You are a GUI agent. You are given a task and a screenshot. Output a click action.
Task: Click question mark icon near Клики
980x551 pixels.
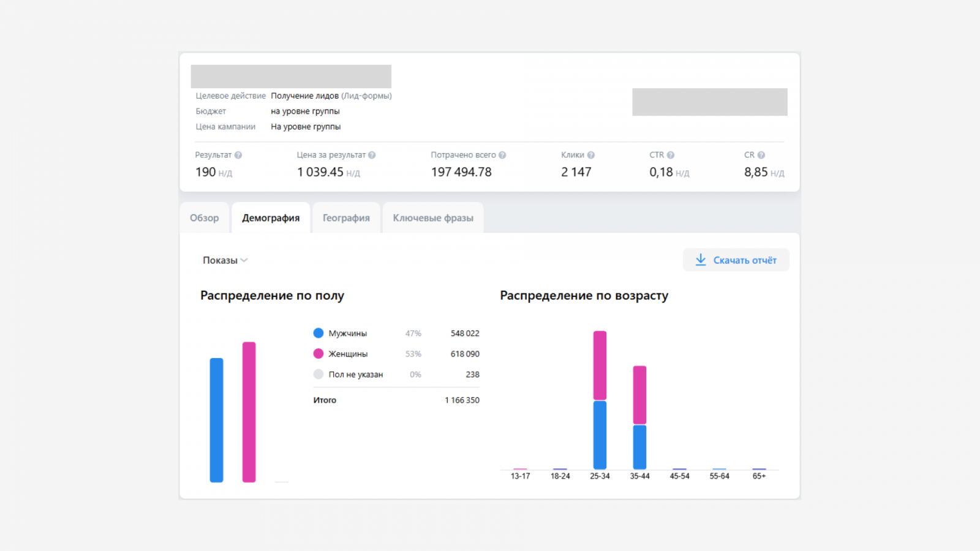[x=591, y=155]
